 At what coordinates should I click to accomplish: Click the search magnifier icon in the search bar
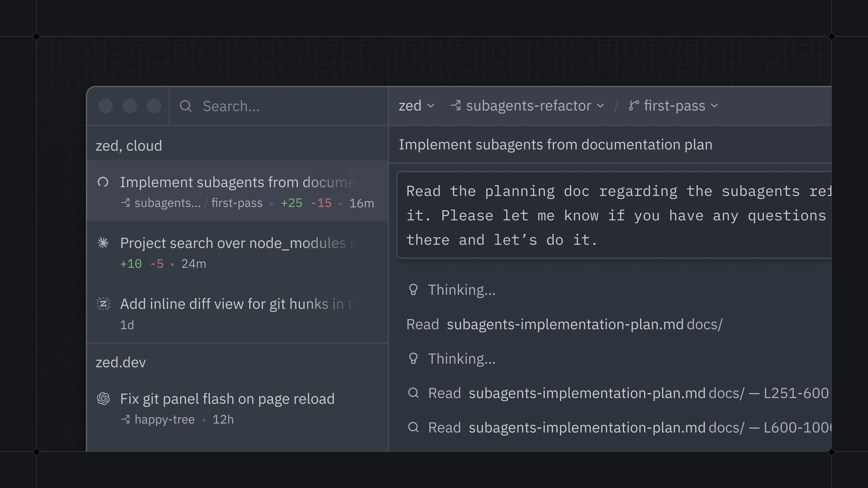pyautogui.click(x=186, y=106)
